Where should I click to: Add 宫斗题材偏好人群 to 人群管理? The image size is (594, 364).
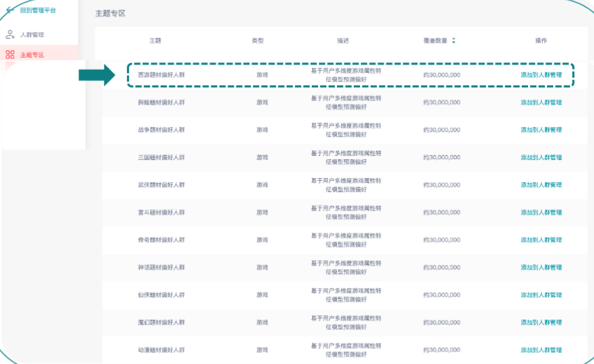(541, 213)
